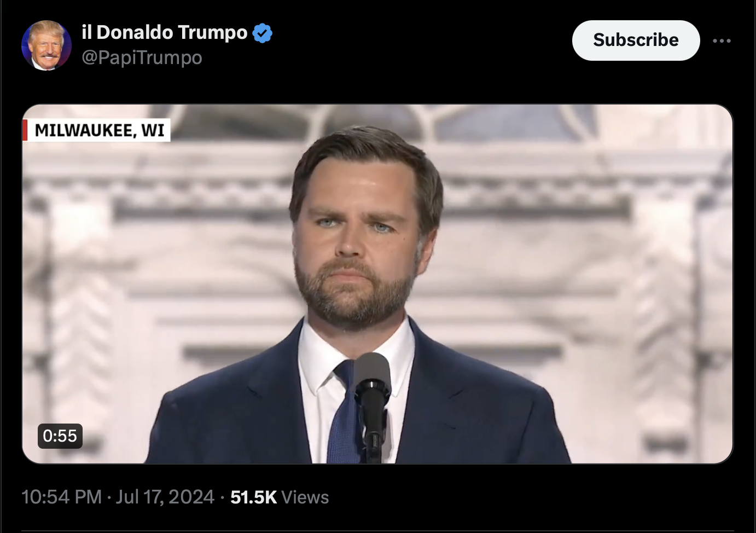
Task: Play the video from Milwaukee, WI
Action: pyautogui.click(x=377, y=283)
